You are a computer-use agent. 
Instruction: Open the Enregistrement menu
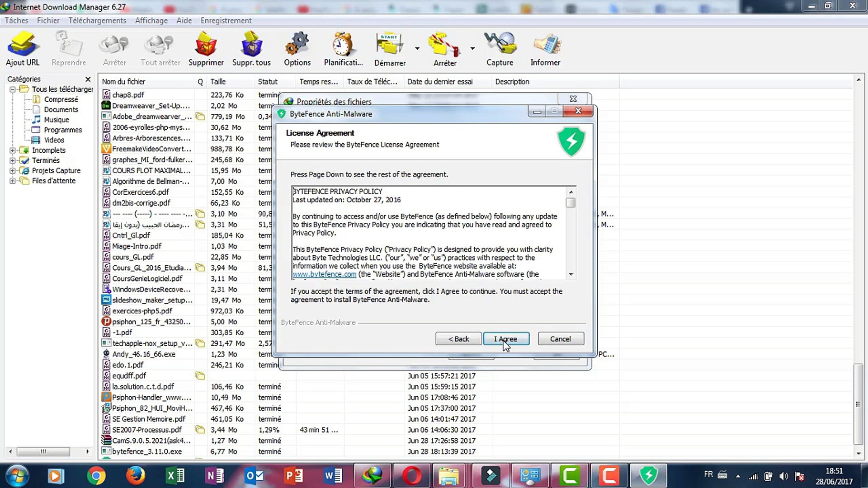(x=226, y=20)
